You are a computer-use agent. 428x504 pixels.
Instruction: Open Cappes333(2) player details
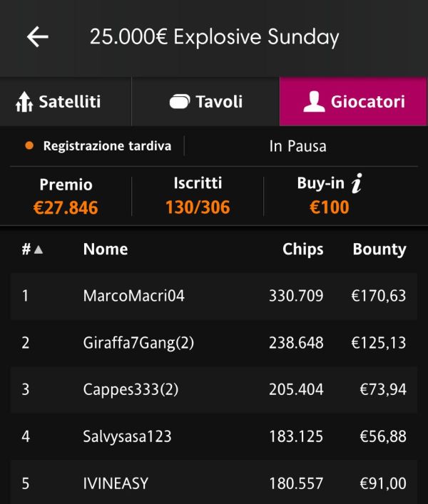pyautogui.click(x=214, y=389)
